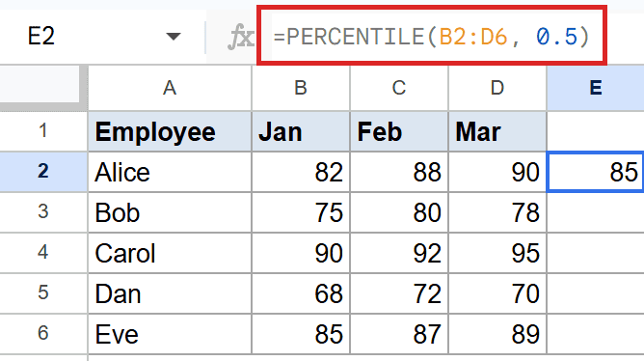Click Alice's Mar value 90
Viewport: 644px width, 361px height.
(x=497, y=172)
